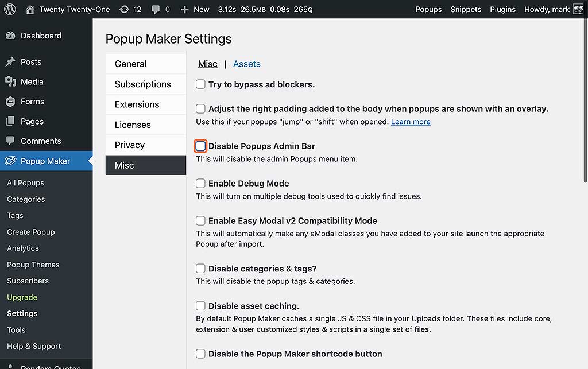Check Enable Debug Mode
Viewport: 588px width, 369px height.
(x=200, y=183)
